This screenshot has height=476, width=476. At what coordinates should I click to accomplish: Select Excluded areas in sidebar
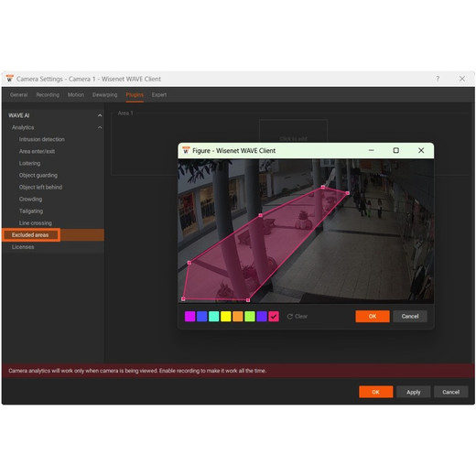pos(53,235)
